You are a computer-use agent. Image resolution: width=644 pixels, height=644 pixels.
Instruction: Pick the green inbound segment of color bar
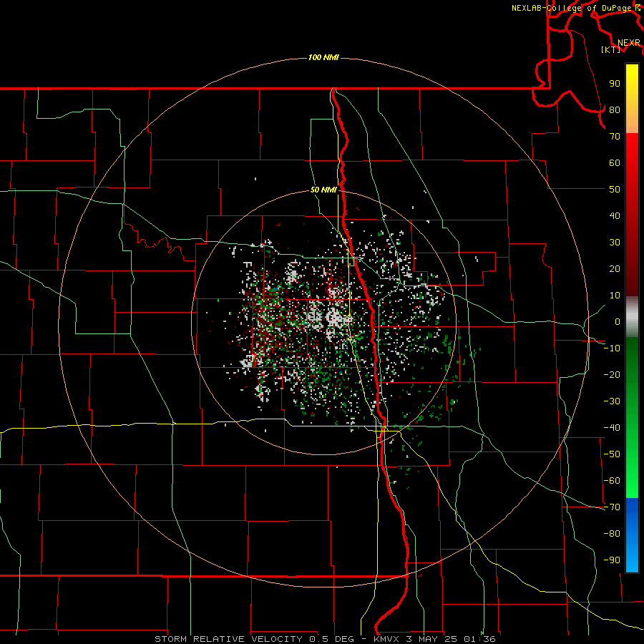click(x=632, y=417)
